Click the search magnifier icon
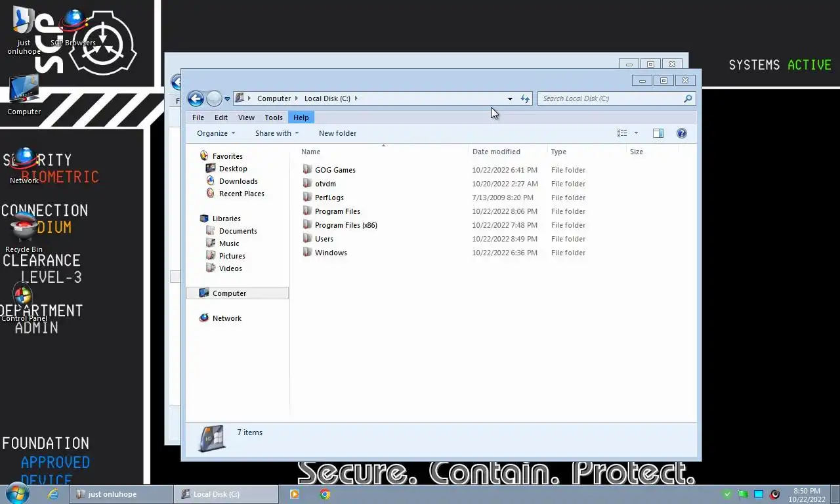This screenshot has width=840, height=504. tap(688, 98)
